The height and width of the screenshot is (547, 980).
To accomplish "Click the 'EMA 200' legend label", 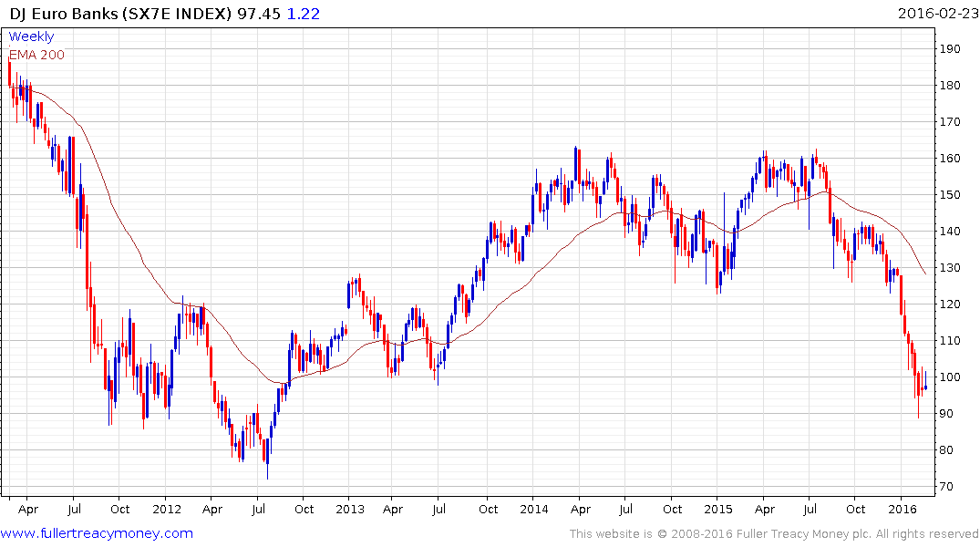I will (36, 55).
